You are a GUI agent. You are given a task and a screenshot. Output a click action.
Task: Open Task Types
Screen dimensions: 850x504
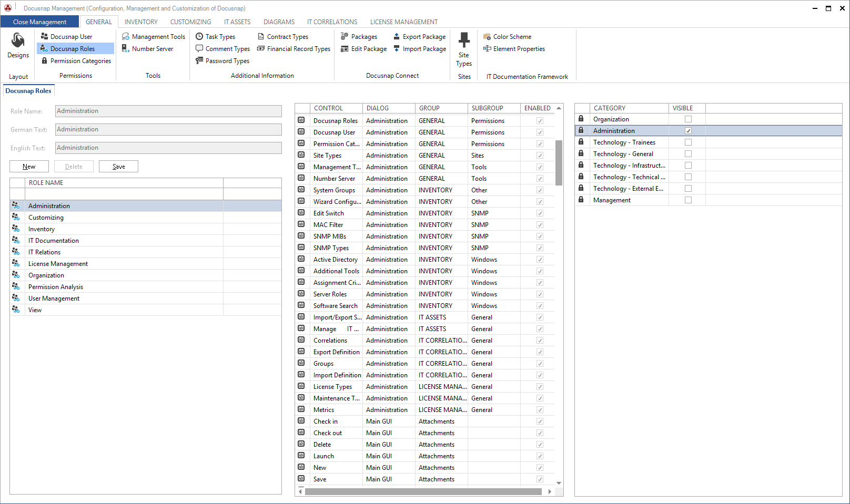215,36
